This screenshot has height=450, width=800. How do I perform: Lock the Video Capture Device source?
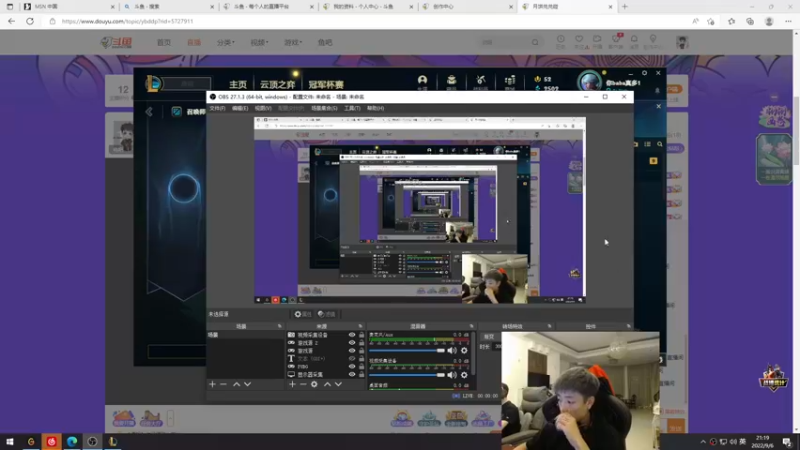pyautogui.click(x=361, y=335)
